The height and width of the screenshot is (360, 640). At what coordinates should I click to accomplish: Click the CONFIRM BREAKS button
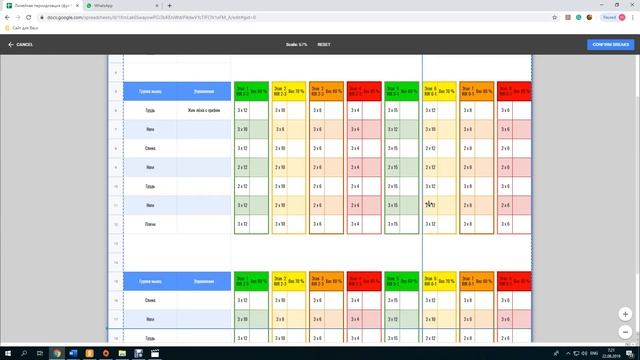coord(611,44)
